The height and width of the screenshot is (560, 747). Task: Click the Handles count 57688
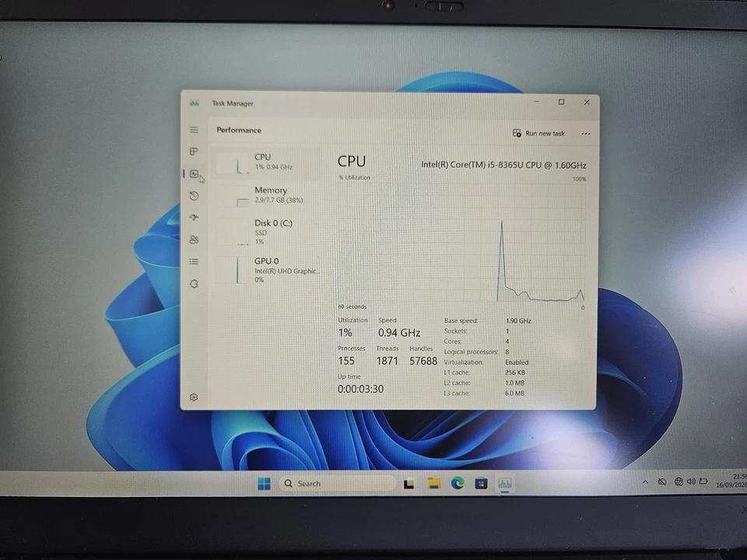click(423, 361)
